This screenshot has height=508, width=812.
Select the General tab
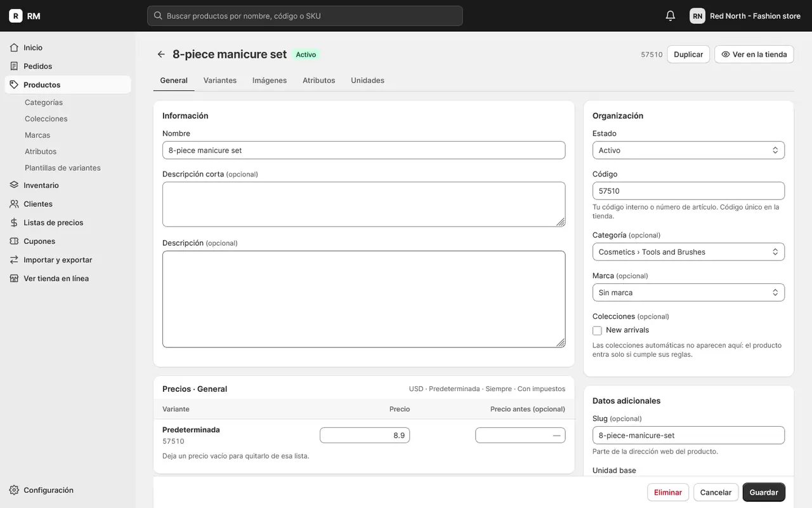coord(174,81)
